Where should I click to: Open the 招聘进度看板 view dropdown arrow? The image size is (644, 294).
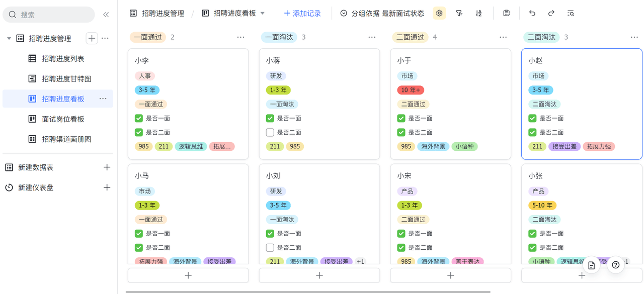point(262,14)
